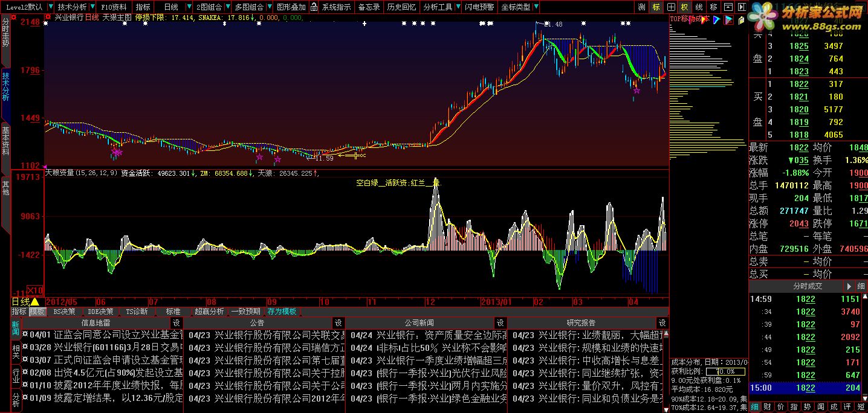Open the 分析工具 dropdown arrow
The height and width of the screenshot is (413, 868).
(x=458, y=7)
